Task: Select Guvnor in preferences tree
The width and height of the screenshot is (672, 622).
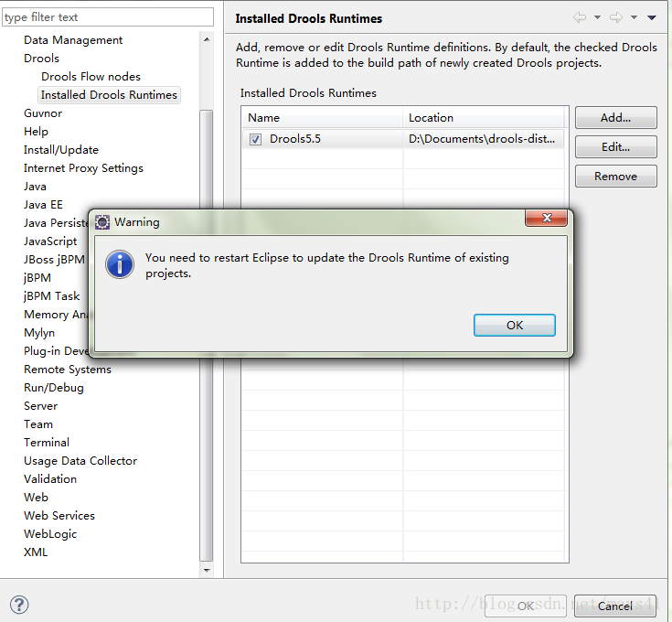Action: (43, 113)
